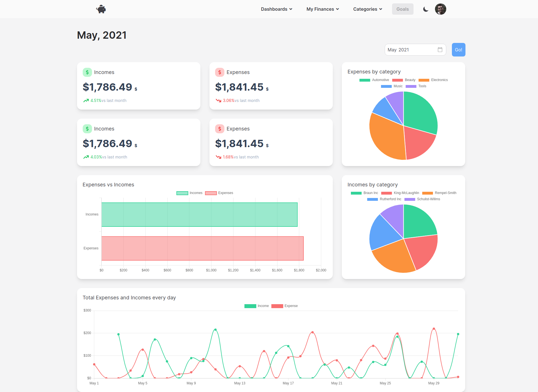
Task: Toggle the Braun Inc legend swatch
Action: 356,193
